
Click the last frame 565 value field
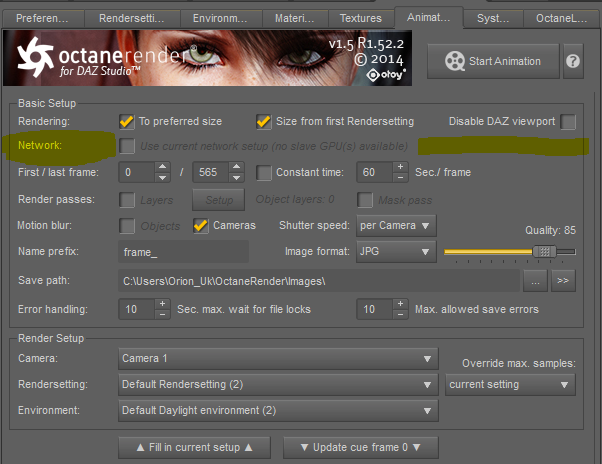pos(211,172)
